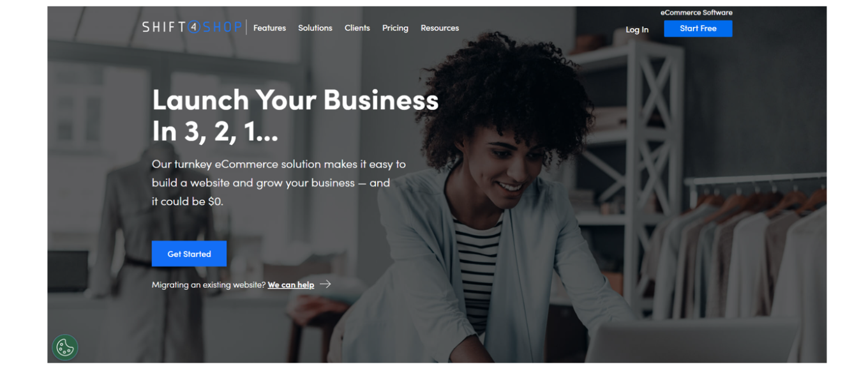Click the turnkey eCommerce solution paragraph

[x=279, y=183]
